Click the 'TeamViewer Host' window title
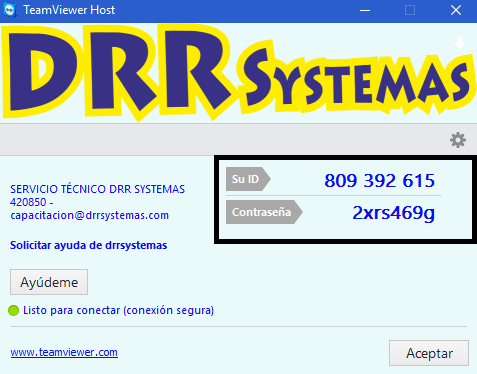Image resolution: width=477 pixels, height=374 pixels. coord(69,10)
